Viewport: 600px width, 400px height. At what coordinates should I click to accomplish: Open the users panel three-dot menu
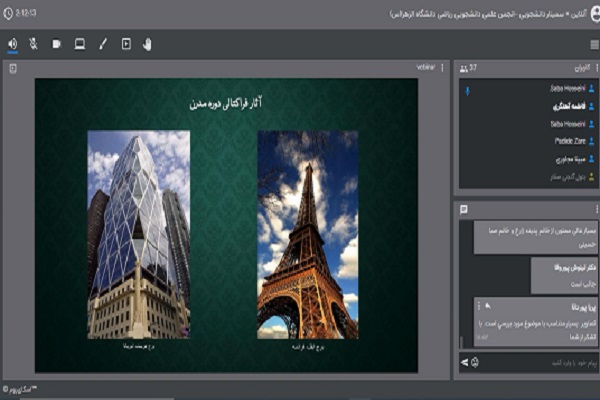pos(597,68)
